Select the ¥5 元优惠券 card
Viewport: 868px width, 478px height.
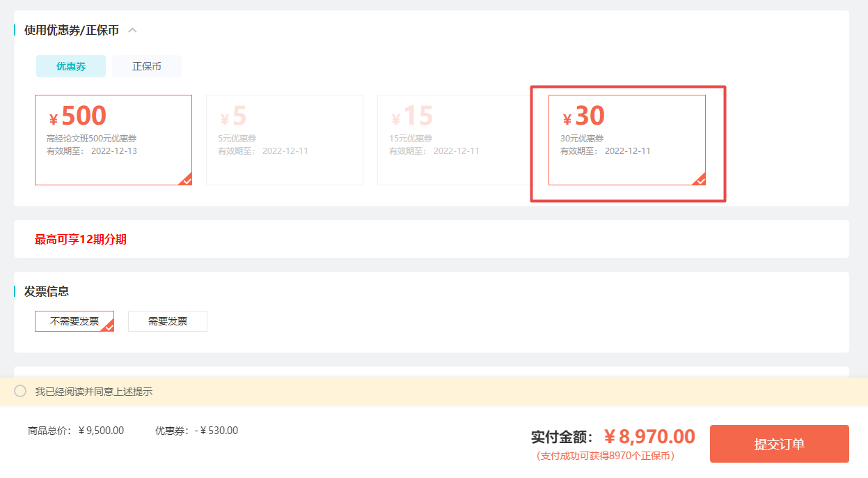[x=284, y=139]
